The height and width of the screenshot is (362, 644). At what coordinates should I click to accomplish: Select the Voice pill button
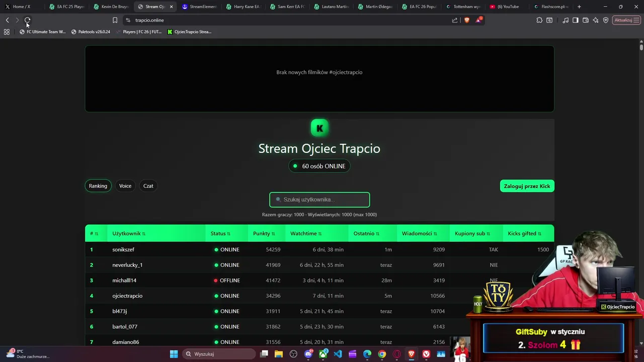point(125,186)
